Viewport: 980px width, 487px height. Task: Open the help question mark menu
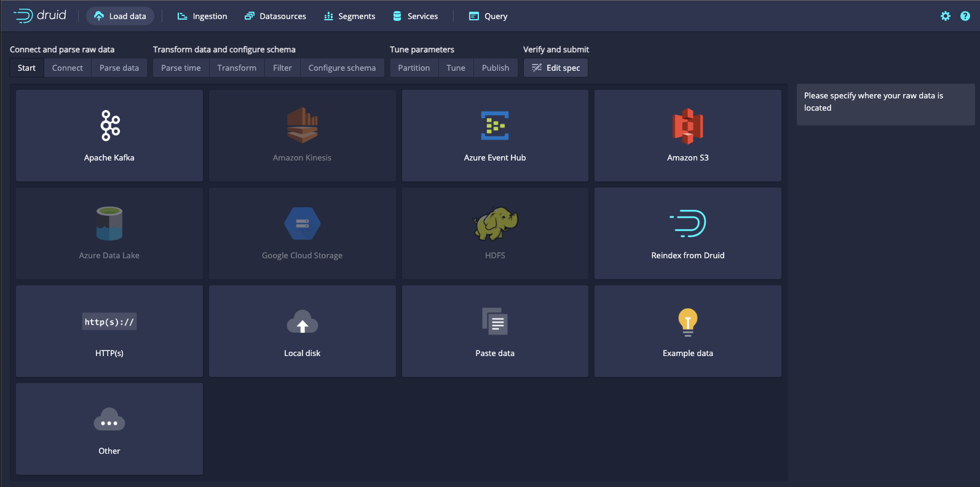pos(965,16)
